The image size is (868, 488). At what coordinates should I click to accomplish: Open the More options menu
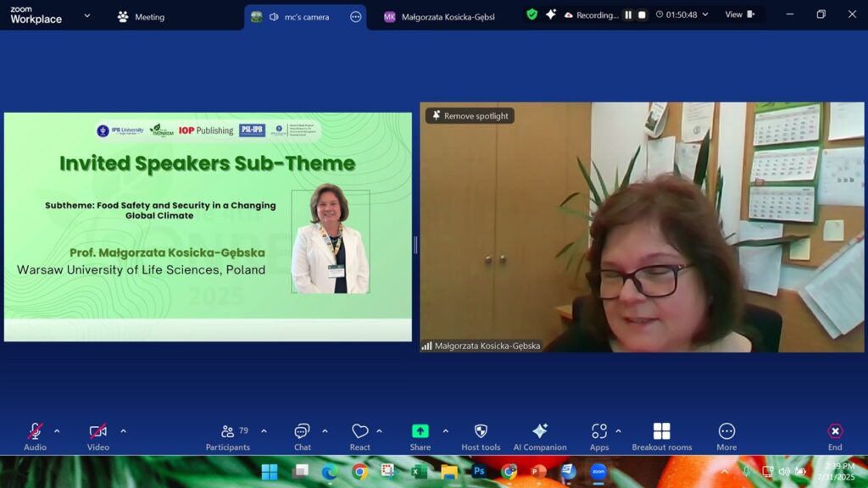(x=726, y=431)
